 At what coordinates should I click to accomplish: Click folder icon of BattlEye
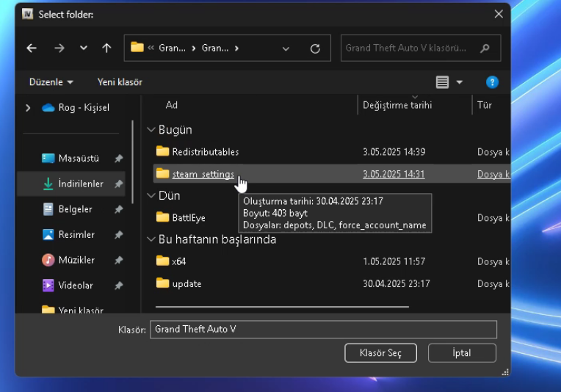162,217
